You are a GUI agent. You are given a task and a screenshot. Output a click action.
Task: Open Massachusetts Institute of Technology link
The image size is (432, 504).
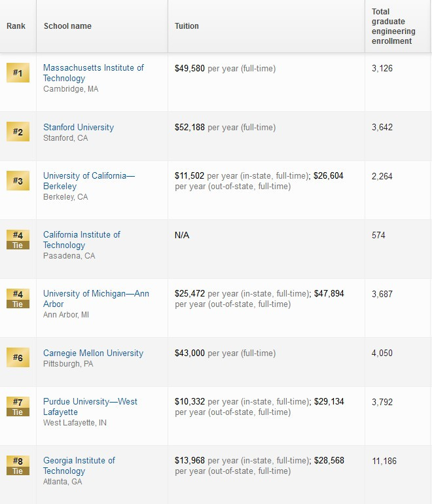(94, 73)
